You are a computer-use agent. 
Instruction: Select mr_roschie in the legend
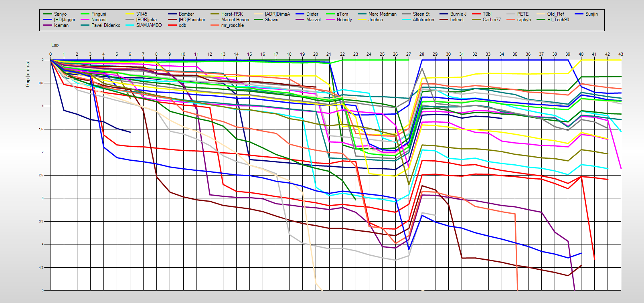(x=232, y=25)
